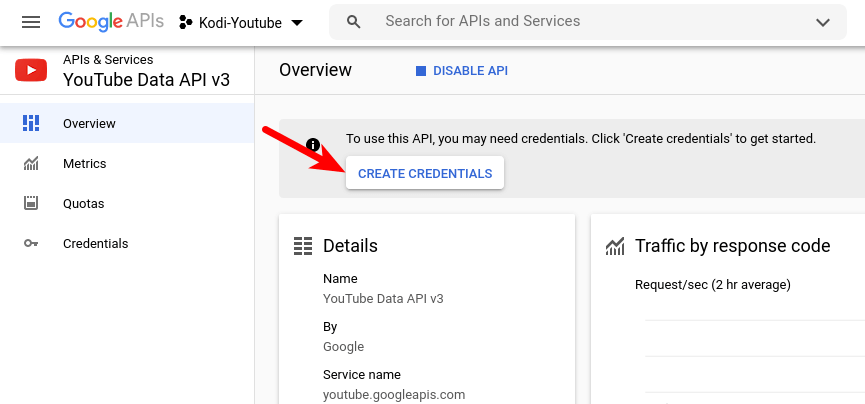Expand the search bar dropdown chevron
Image resolution: width=865 pixels, height=404 pixels.
[x=823, y=22]
